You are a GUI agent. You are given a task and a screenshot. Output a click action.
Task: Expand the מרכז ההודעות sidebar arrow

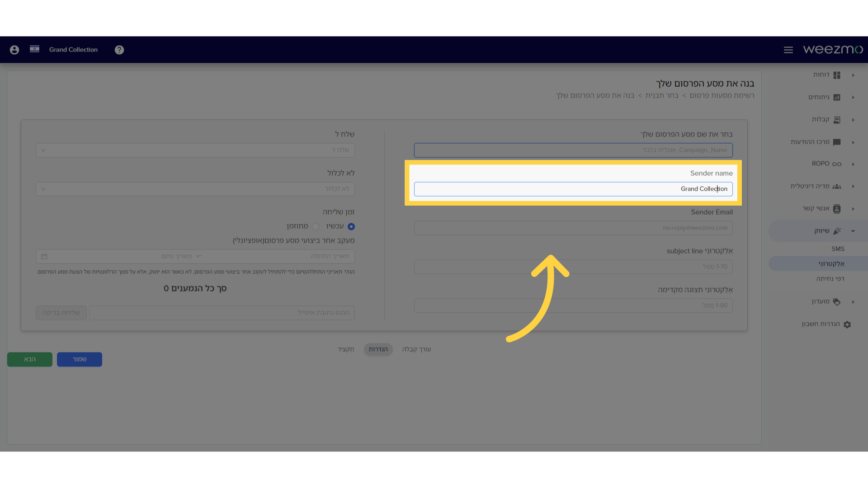point(853,142)
